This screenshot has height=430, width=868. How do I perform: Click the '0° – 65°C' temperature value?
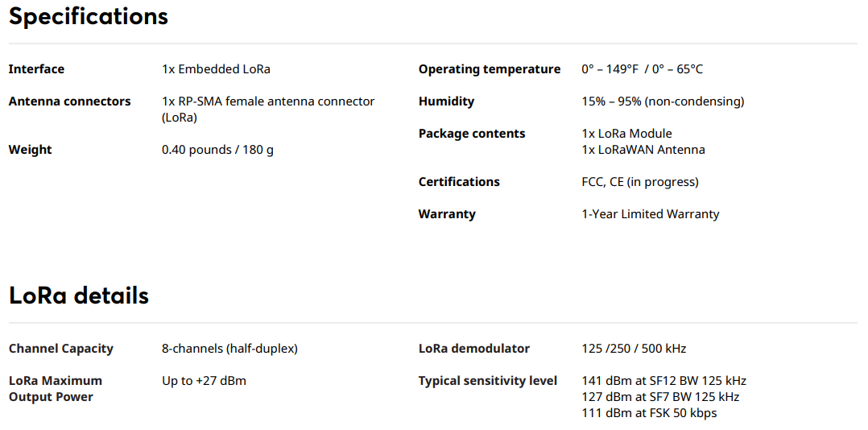[678, 69]
